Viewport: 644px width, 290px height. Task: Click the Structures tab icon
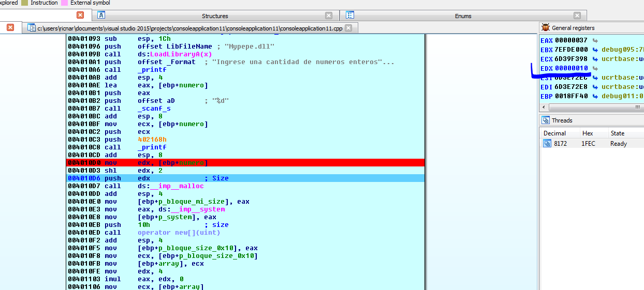tap(101, 16)
